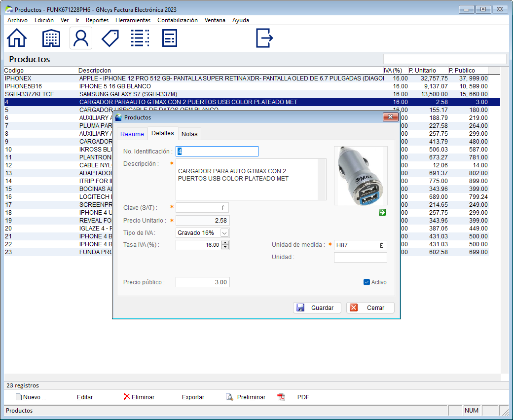Open the clients person icon

(x=81, y=38)
